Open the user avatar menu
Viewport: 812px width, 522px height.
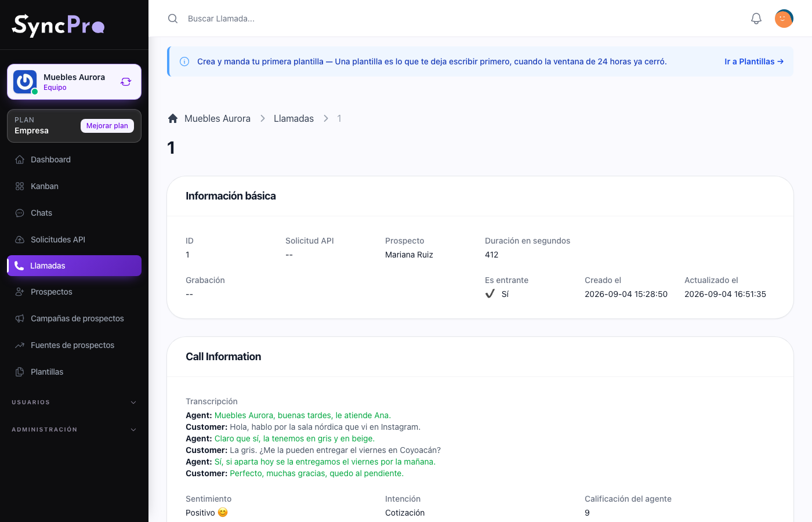pos(784,19)
